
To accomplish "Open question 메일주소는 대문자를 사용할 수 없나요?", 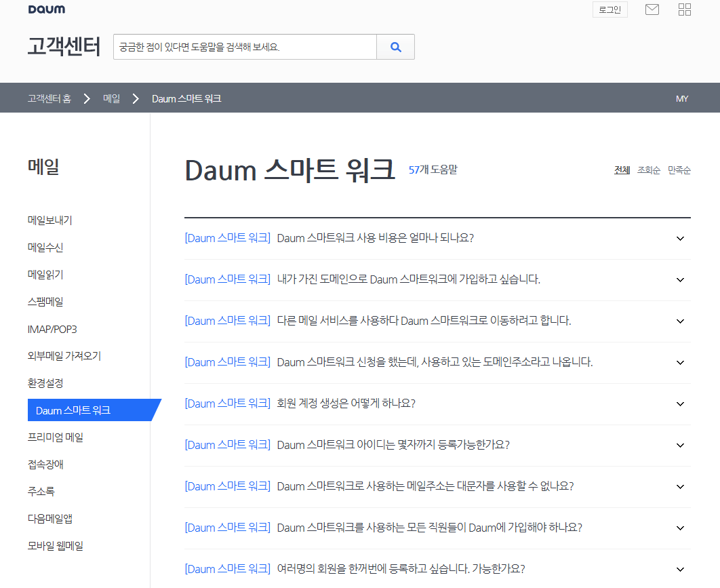I will click(x=425, y=486).
